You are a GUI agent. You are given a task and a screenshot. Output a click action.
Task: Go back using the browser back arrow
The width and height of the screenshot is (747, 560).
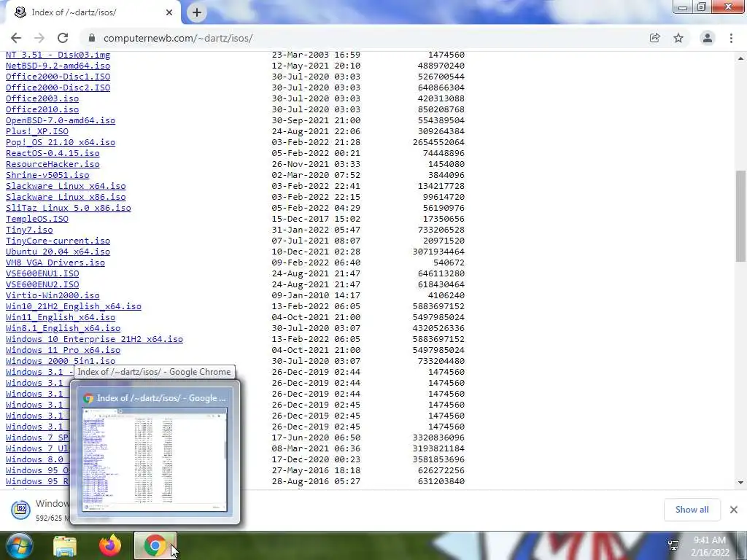[16, 38]
